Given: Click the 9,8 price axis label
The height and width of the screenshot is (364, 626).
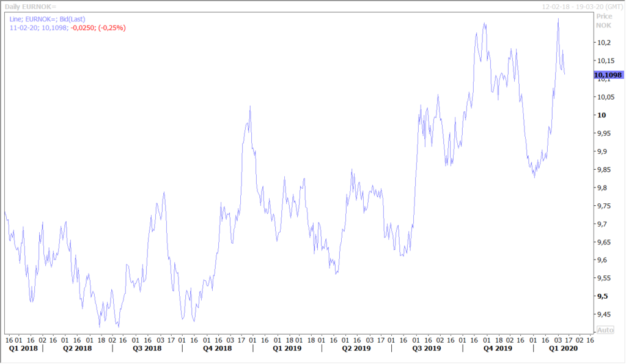Looking at the screenshot, I should coord(603,187).
